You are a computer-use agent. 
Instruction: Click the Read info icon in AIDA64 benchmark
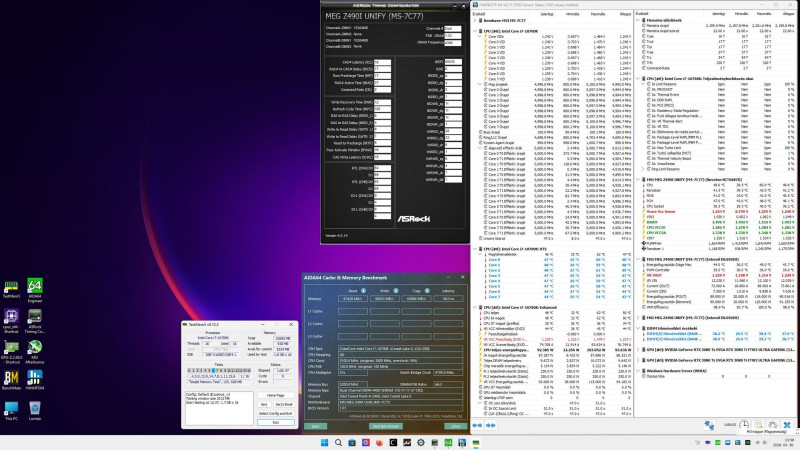[363, 290]
